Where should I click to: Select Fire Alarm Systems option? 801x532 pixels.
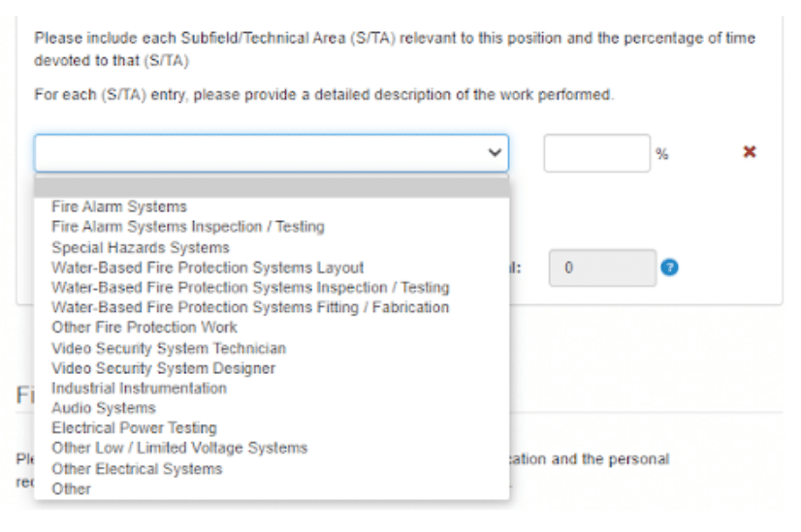pos(119,206)
